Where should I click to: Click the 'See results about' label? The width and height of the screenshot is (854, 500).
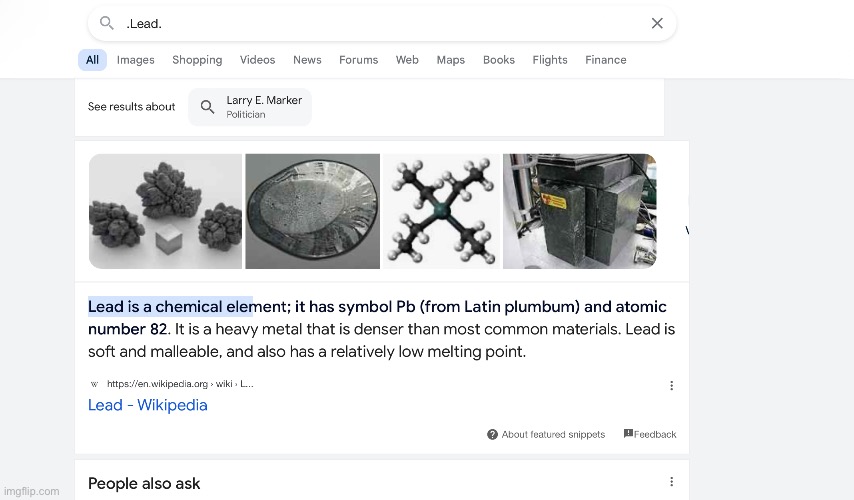(131, 107)
